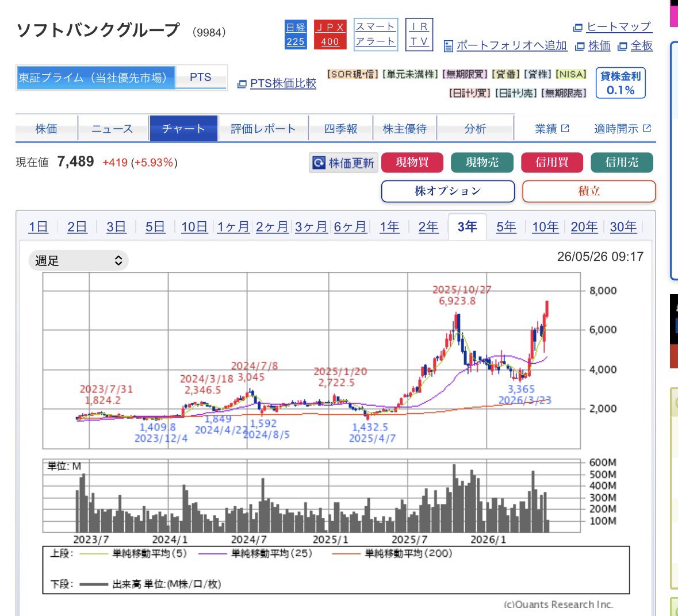Click the ヒートマップ link
The width and height of the screenshot is (678, 616).
619,27
